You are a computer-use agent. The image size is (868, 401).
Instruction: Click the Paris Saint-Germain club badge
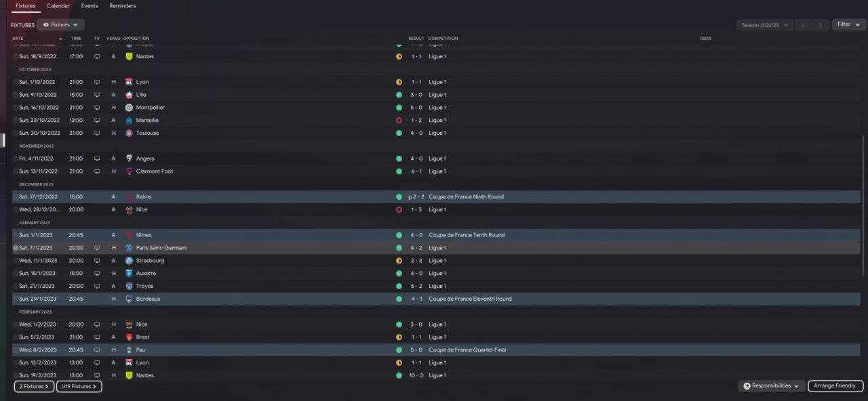[x=129, y=248]
